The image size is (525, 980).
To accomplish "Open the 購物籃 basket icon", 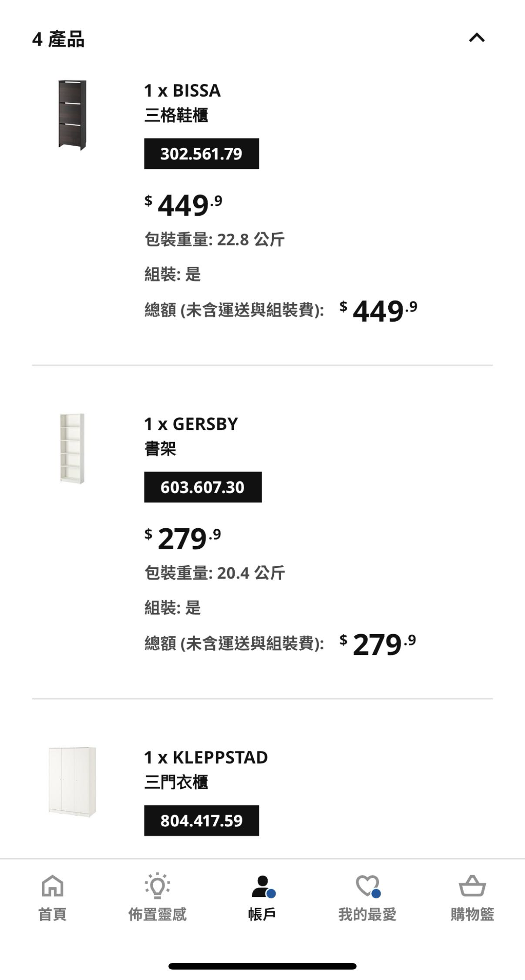I will pyautogui.click(x=472, y=886).
